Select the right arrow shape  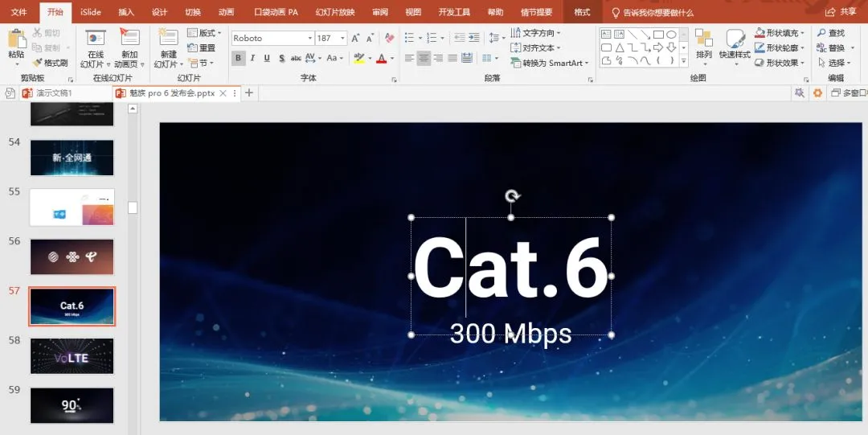[658, 47]
